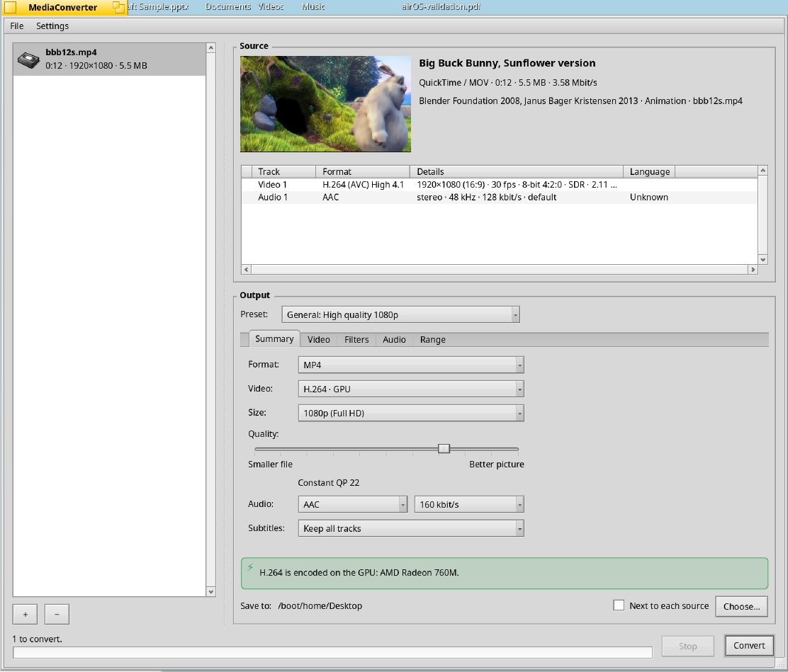788x672 pixels.
Task: Open the Format MP4 dropdown
Action: pyautogui.click(x=411, y=365)
